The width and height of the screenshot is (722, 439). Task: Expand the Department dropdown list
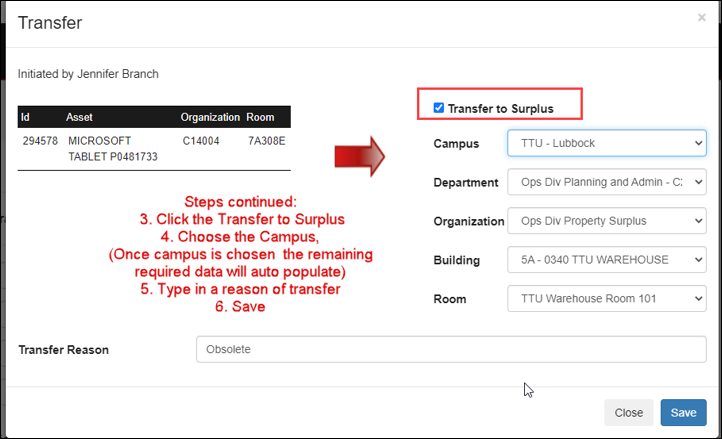pyautogui.click(x=606, y=182)
